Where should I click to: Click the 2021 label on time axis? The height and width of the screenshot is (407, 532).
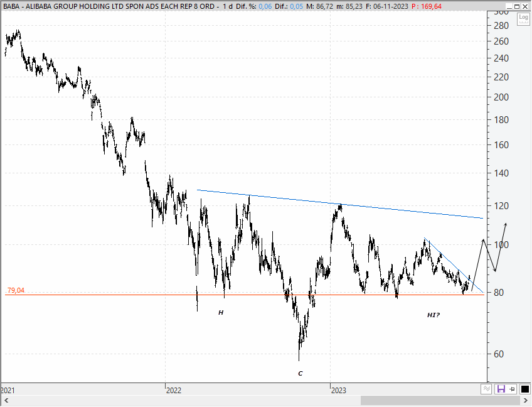coord(8,390)
